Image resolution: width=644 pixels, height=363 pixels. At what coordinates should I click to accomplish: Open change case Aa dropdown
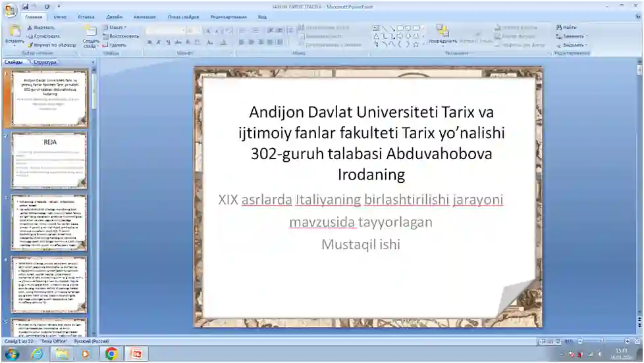[x=210, y=42]
